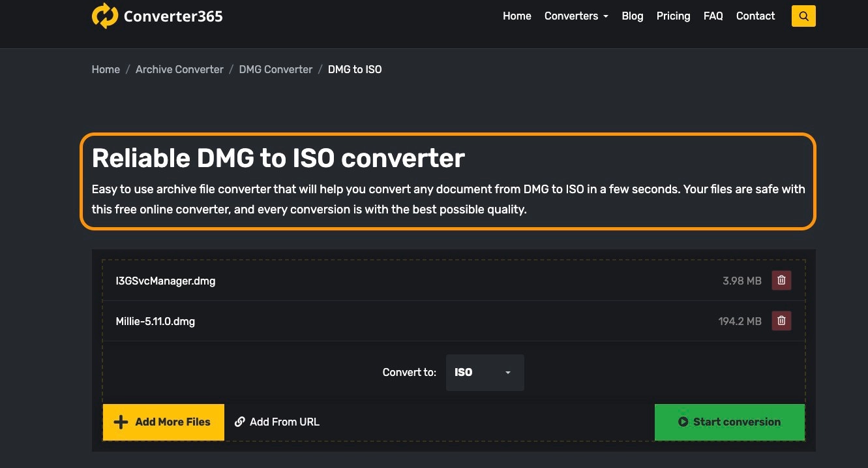
Task: Open the DMG Converter breadcrumb
Action: pyautogui.click(x=276, y=69)
